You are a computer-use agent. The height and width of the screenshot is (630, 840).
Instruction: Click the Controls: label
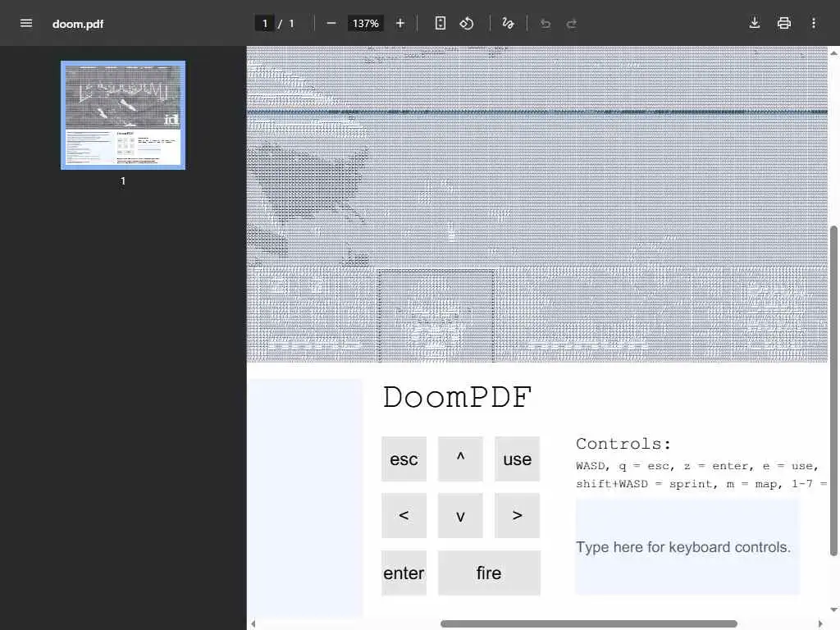point(623,444)
